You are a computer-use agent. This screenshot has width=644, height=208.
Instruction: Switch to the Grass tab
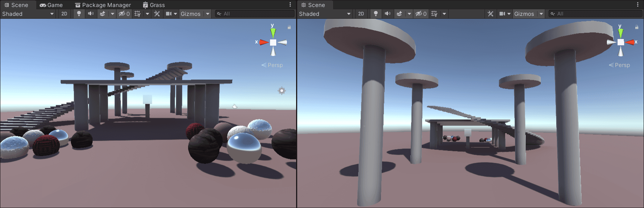154,5
